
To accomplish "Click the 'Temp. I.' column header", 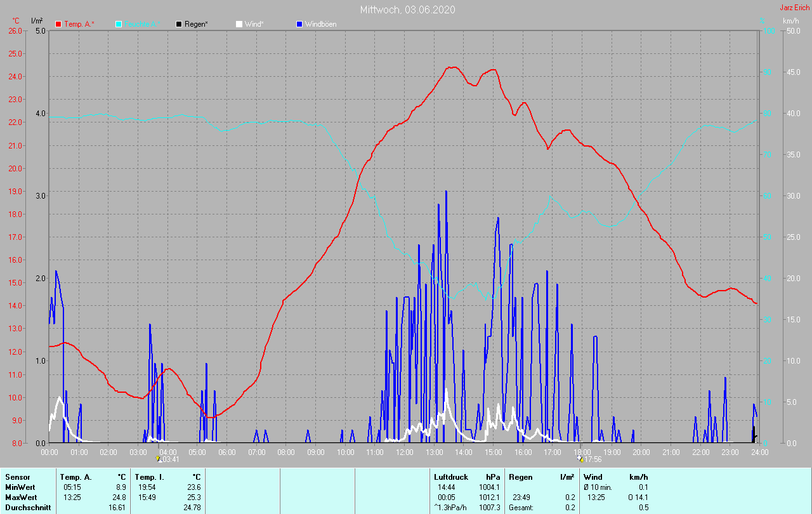I will (x=150, y=477).
